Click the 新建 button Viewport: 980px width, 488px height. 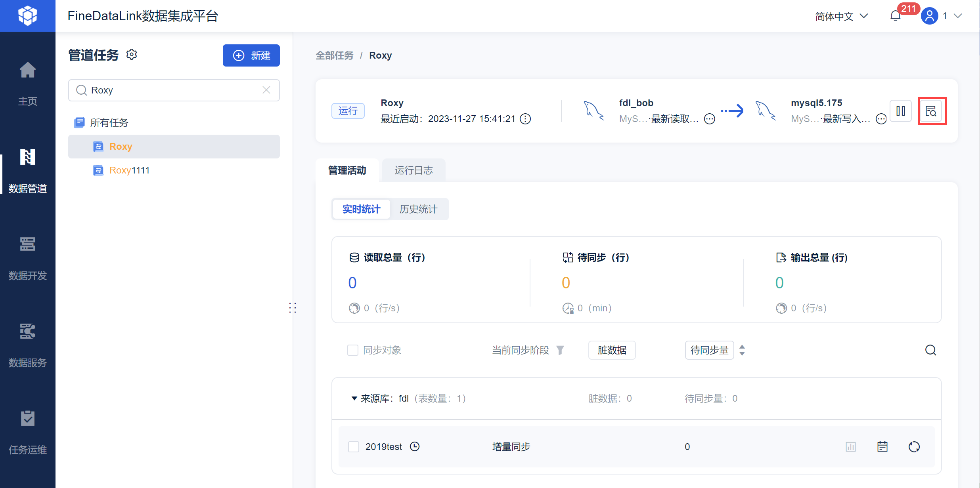[x=251, y=55]
